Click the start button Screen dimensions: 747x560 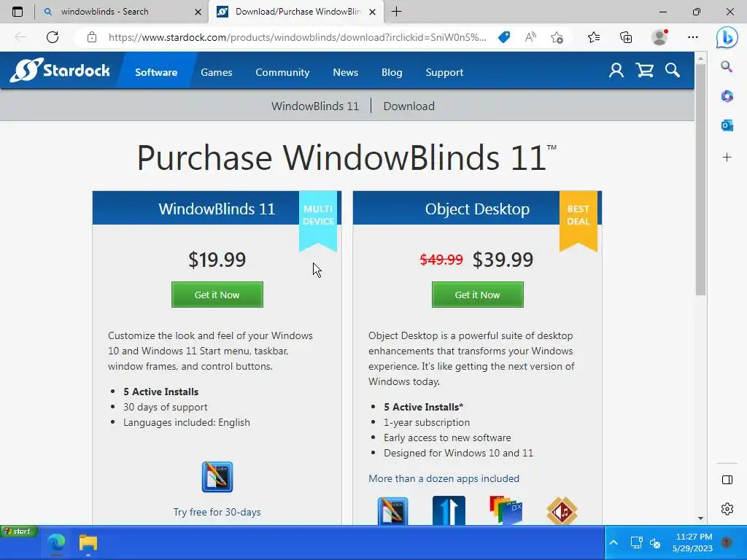coord(18,531)
